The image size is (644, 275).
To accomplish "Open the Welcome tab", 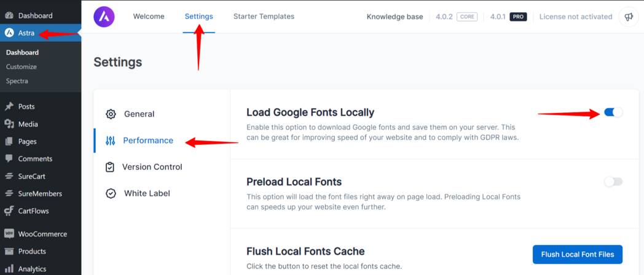I will [149, 17].
